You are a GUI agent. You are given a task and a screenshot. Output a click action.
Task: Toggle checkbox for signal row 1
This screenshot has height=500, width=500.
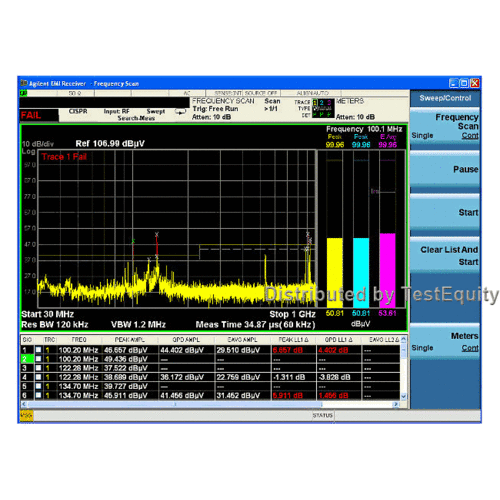point(39,350)
